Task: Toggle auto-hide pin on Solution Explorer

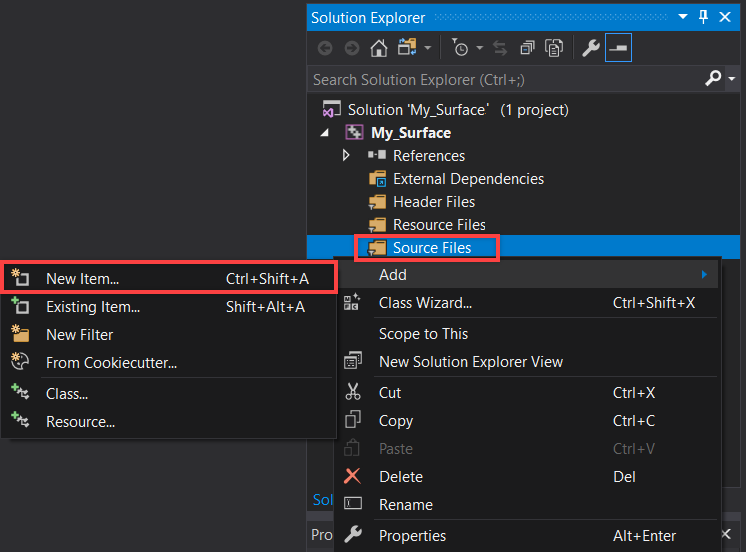Action: click(x=703, y=17)
